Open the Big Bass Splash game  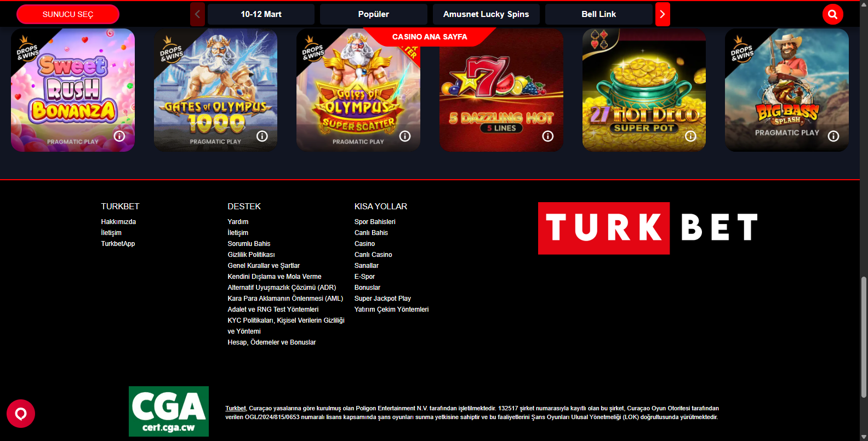pos(787,90)
